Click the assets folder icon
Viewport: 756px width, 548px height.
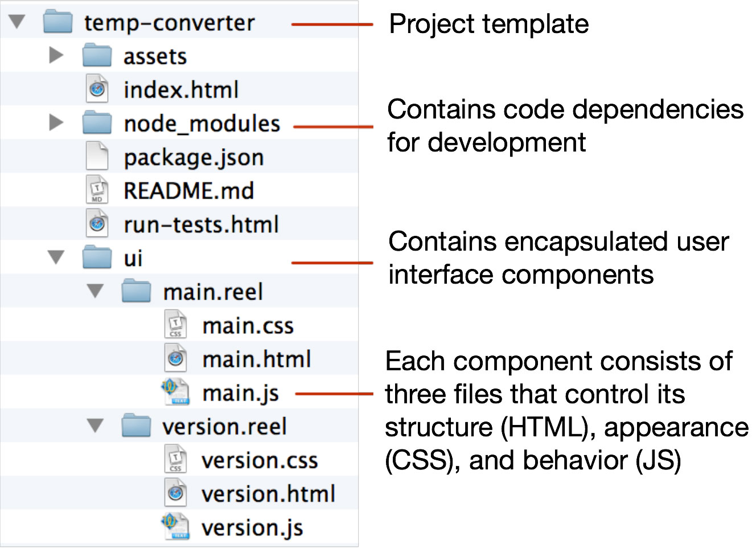pyautogui.click(x=97, y=55)
